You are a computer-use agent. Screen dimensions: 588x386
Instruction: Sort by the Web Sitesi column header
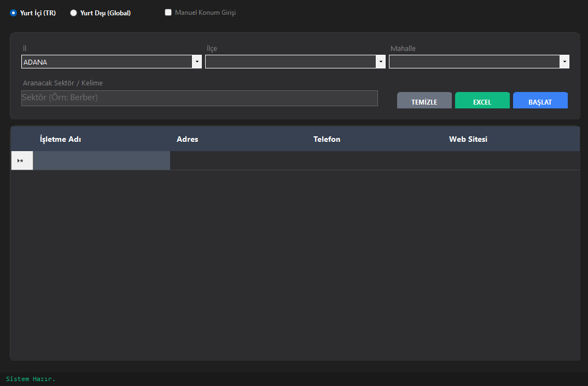(511, 139)
